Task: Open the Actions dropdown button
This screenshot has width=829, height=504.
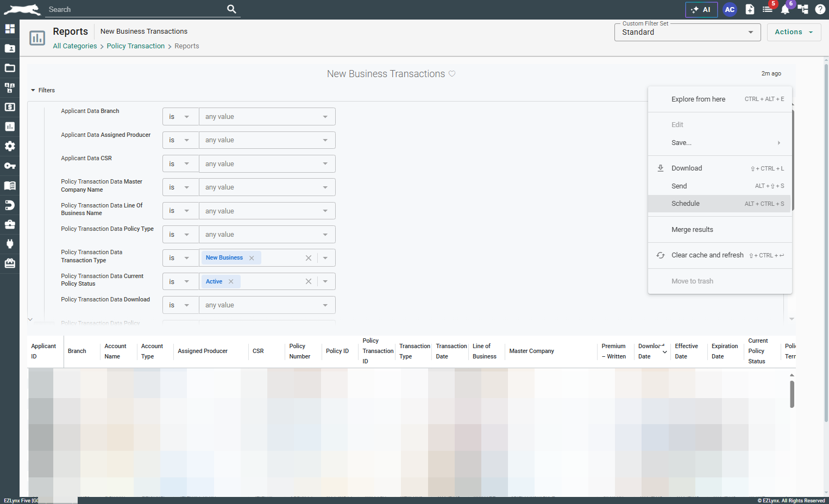Action: tap(794, 32)
